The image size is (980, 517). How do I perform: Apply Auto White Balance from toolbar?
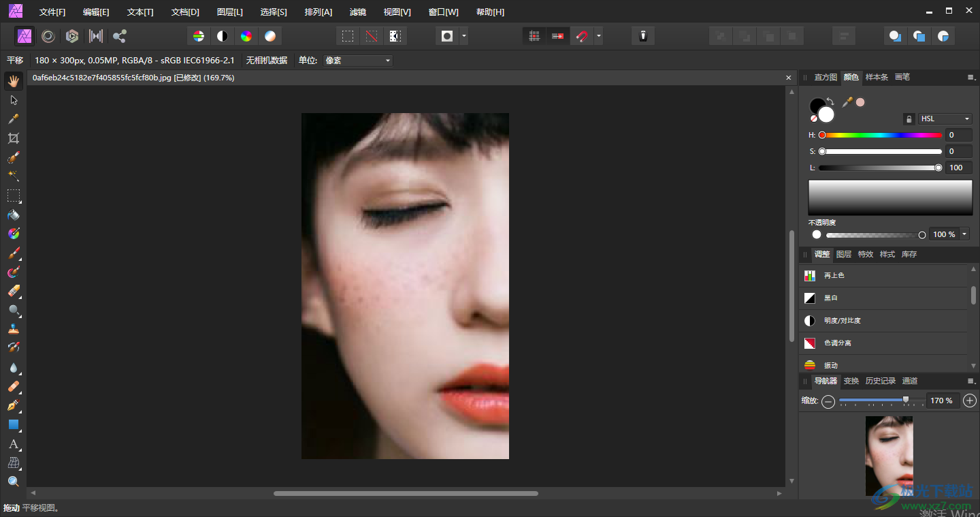(x=270, y=36)
